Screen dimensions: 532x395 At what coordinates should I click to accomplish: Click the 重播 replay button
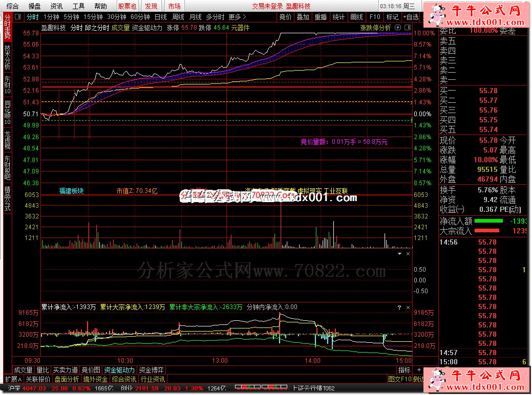click(321, 16)
